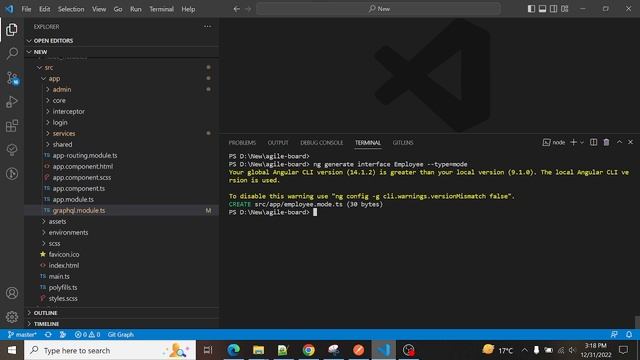640x360 pixels.
Task: Open Explorer more actions ellipsis
Action: click(208, 27)
